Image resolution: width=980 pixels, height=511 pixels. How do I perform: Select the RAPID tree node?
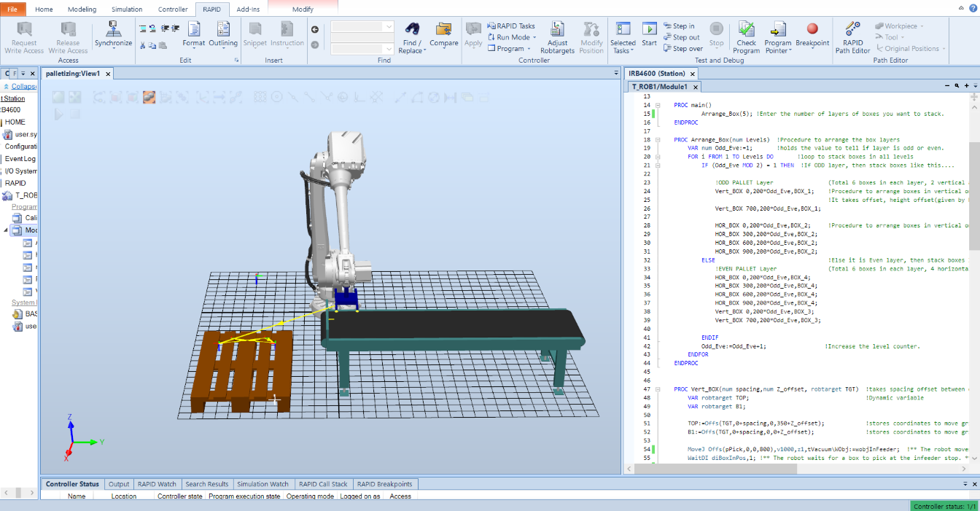[x=16, y=183]
